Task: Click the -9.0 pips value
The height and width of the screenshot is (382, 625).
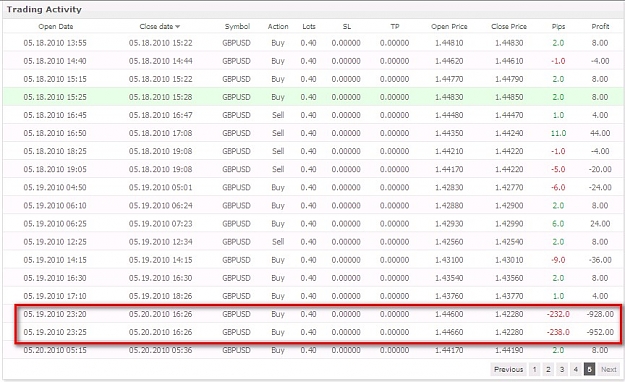Action: [x=558, y=260]
